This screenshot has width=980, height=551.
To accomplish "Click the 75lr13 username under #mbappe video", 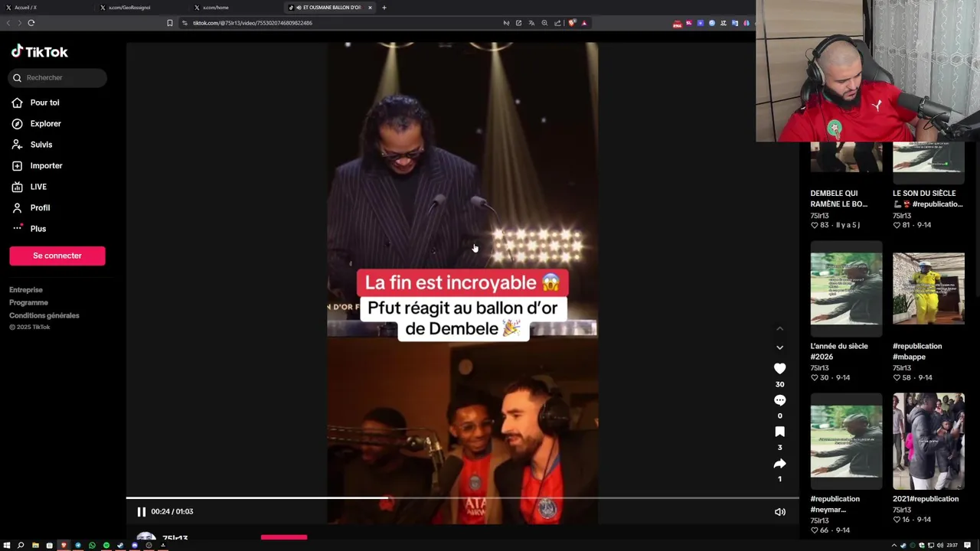I will (x=902, y=368).
